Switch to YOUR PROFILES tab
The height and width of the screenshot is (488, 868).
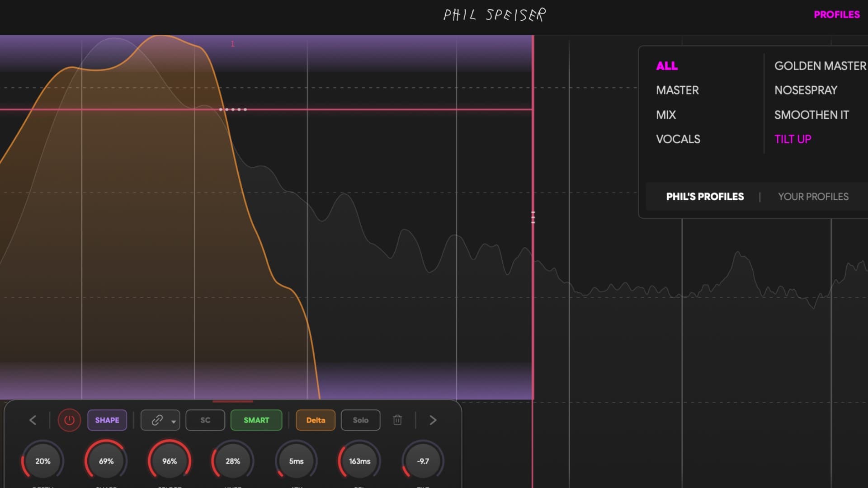813,197
